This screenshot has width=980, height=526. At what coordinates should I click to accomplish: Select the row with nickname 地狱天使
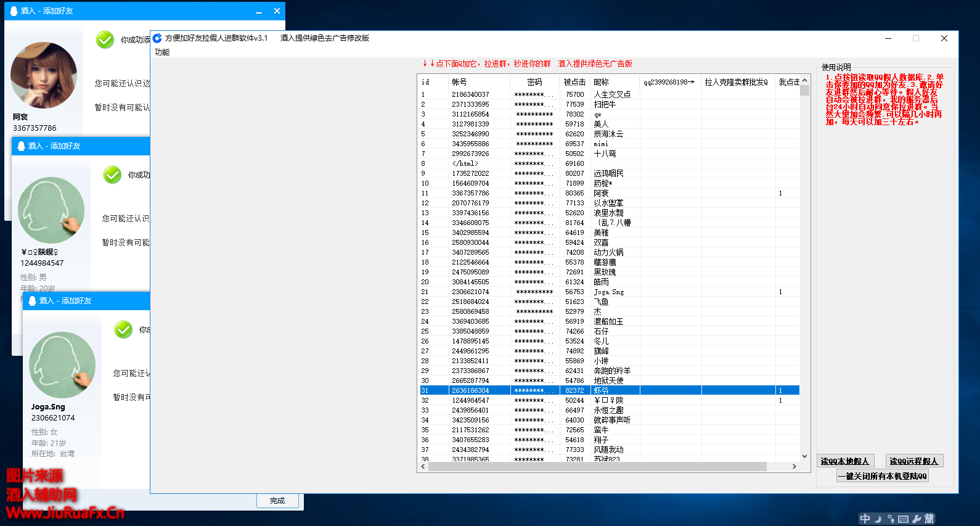[608, 380]
